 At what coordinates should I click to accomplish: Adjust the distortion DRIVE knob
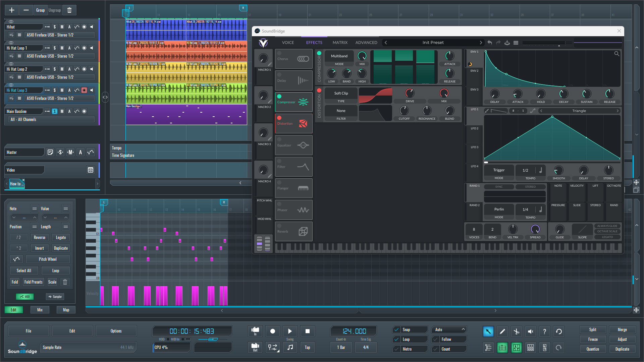[410, 93]
